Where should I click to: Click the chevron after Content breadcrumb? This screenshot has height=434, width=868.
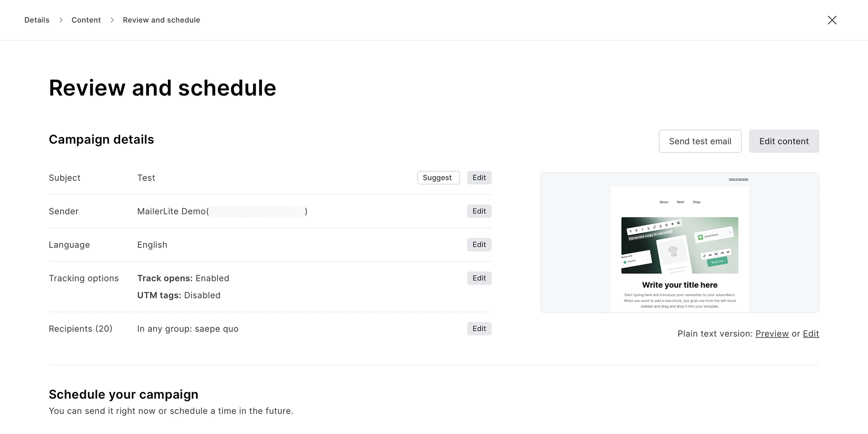click(112, 20)
